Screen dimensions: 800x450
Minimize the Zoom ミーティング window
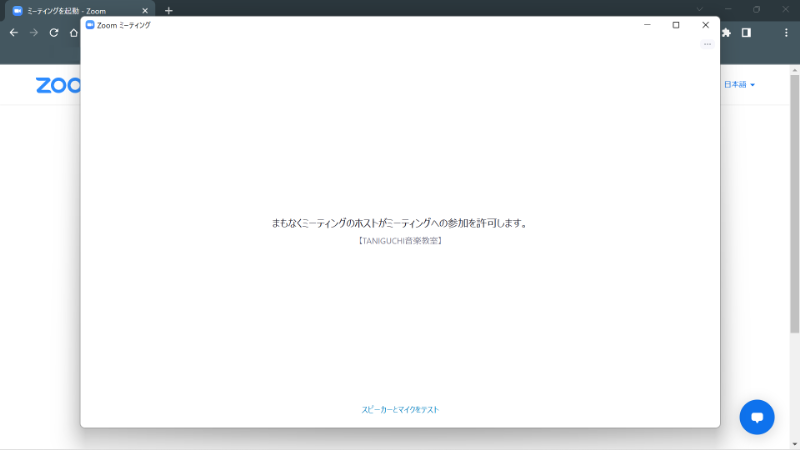[647, 25]
